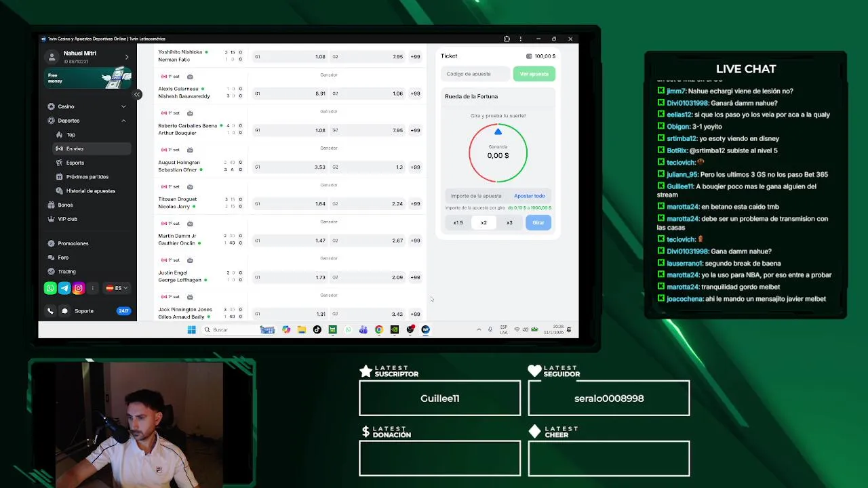Click the Instagram icon in sidebar
The height and width of the screenshot is (488, 868).
(x=79, y=288)
